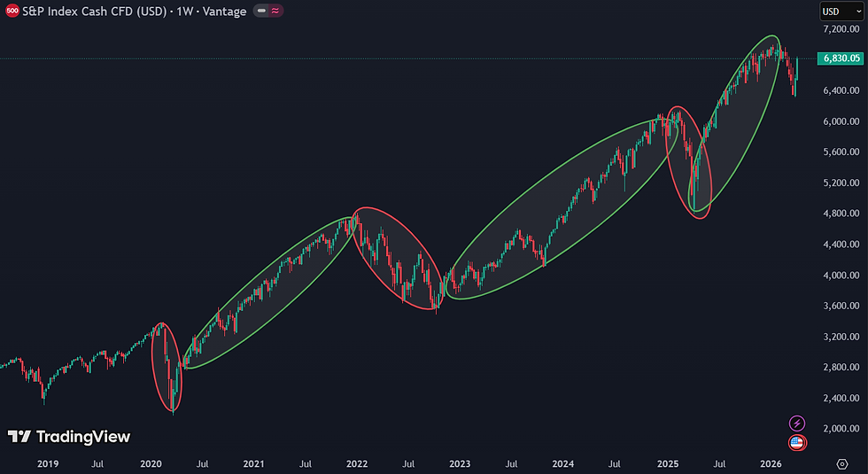Click the 5,600.00 price axis label
The width and height of the screenshot is (868, 474).
pyautogui.click(x=841, y=152)
